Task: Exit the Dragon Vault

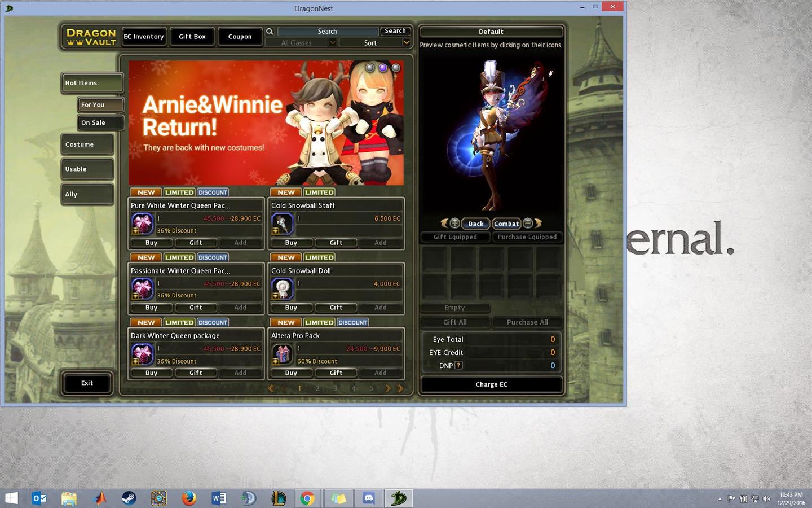Action: pyautogui.click(x=87, y=383)
